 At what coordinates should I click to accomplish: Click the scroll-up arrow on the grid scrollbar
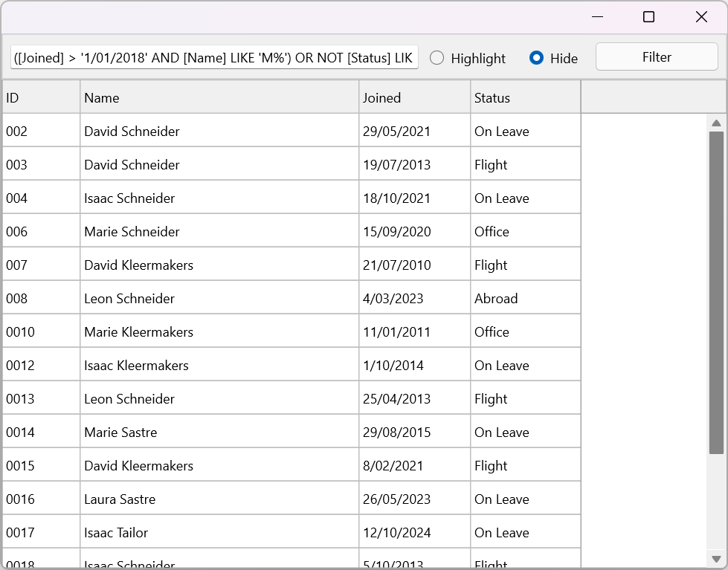pos(716,123)
